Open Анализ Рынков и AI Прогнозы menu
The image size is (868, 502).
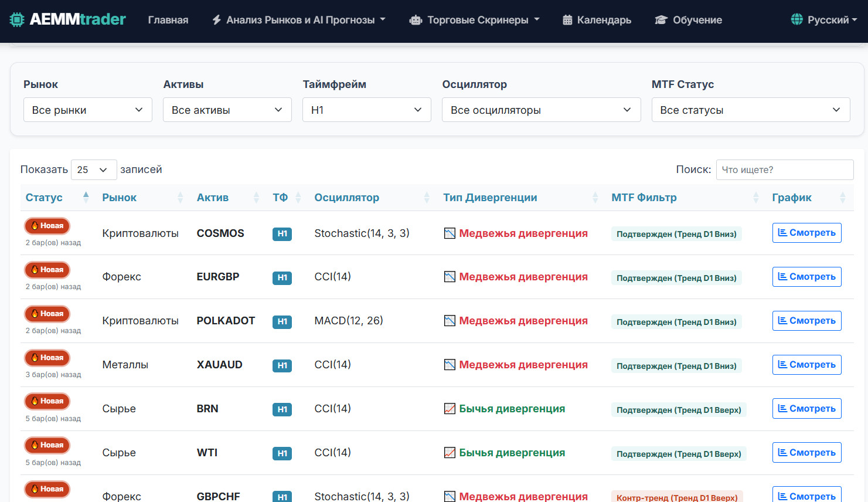[x=299, y=20]
